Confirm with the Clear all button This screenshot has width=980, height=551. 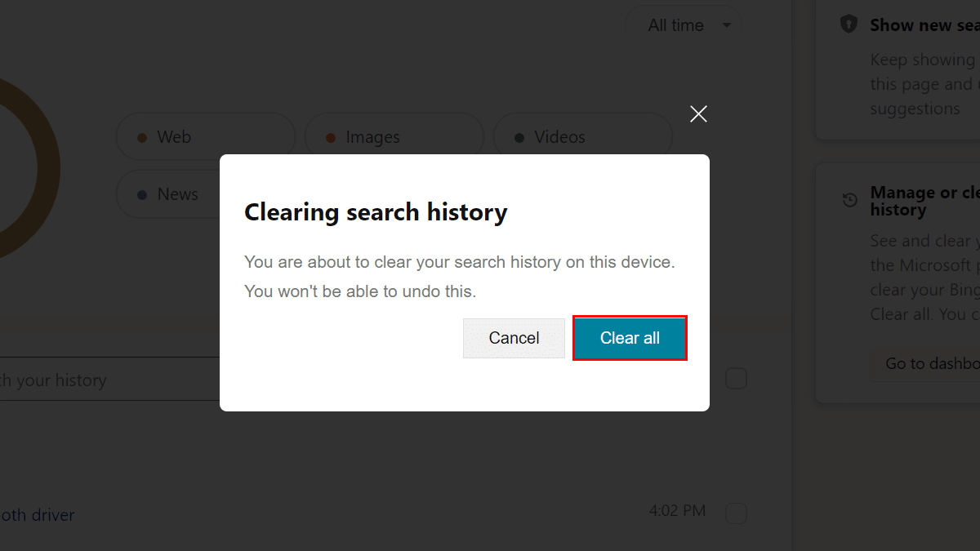pyautogui.click(x=630, y=338)
